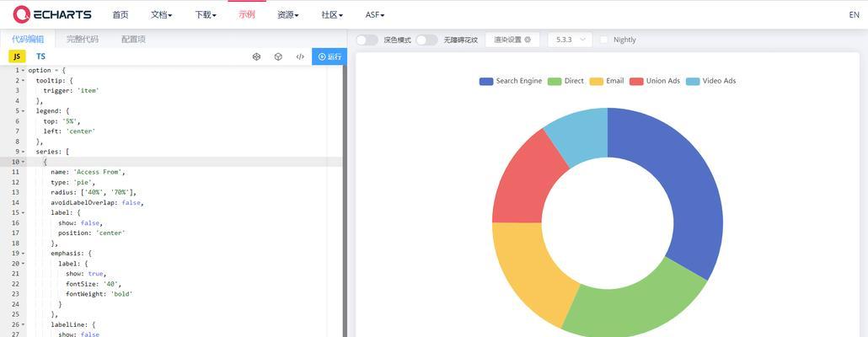
Task: Click code line "position: 'center'"
Action: coord(92,233)
